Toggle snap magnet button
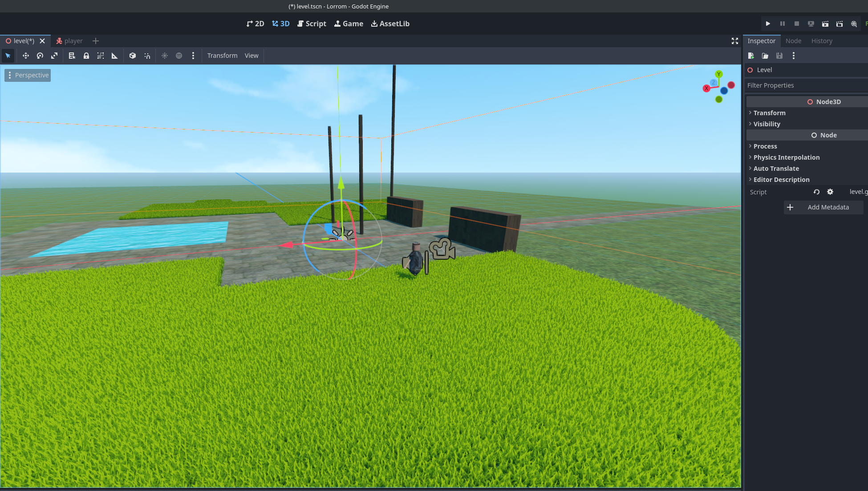Screen dimensions: 868x491 tap(147, 56)
